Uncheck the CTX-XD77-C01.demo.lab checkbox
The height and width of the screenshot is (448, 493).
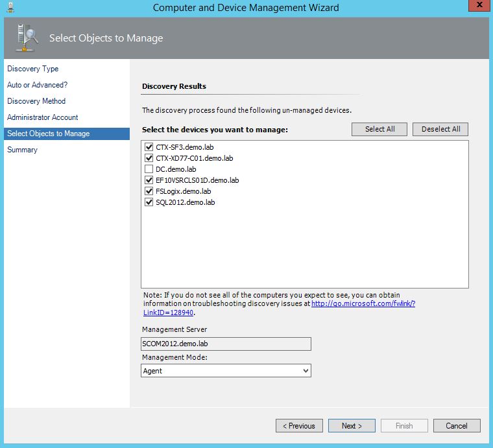coord(150,158)
